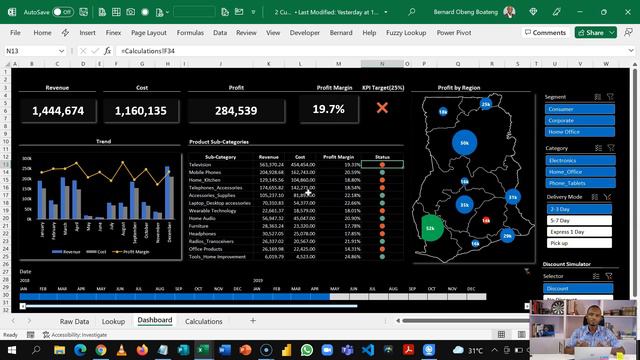Select Phone_Tablets in Category slicer
This screenshot has height=360, width=640.
(580, 183)
